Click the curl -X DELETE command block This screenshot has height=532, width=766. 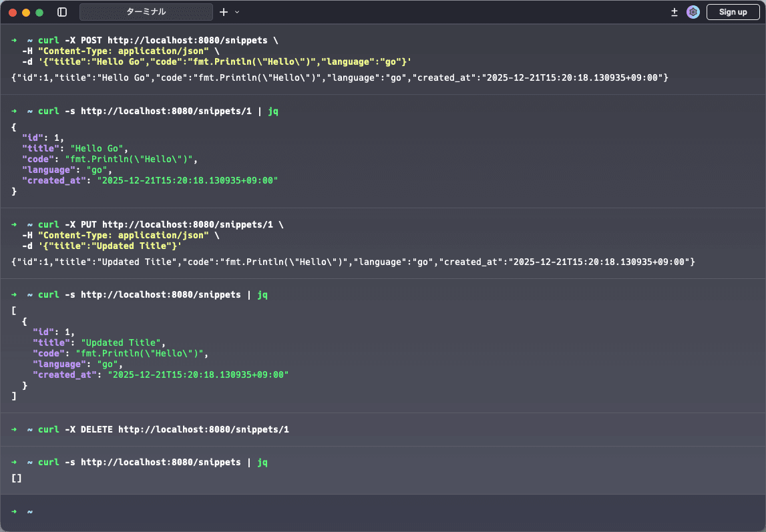coord(163,429)
